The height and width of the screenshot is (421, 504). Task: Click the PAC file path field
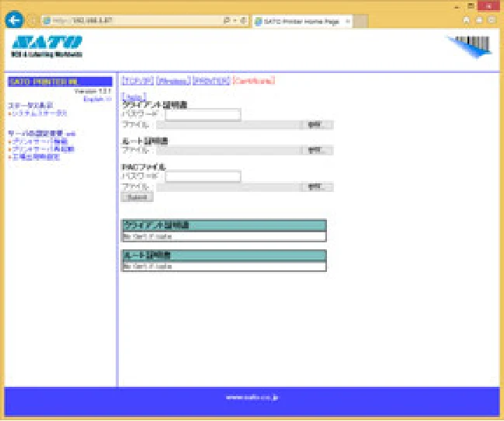click(x=229, y=187)
